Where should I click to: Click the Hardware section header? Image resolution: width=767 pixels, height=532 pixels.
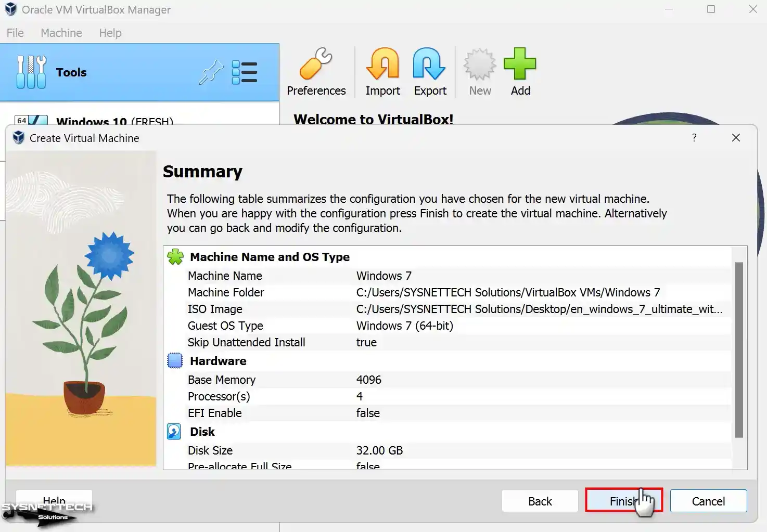(x=218, y=361)
